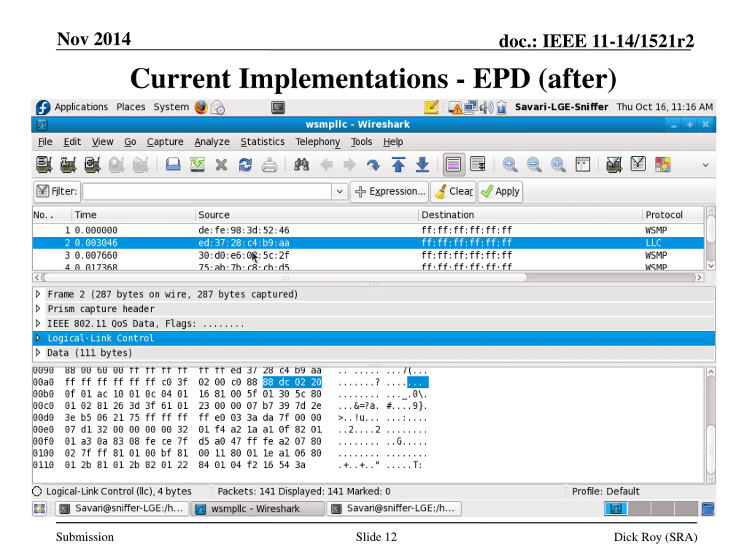The image size is (747, 560).
Task: Click the Expression... button
Action: [389, 191]
